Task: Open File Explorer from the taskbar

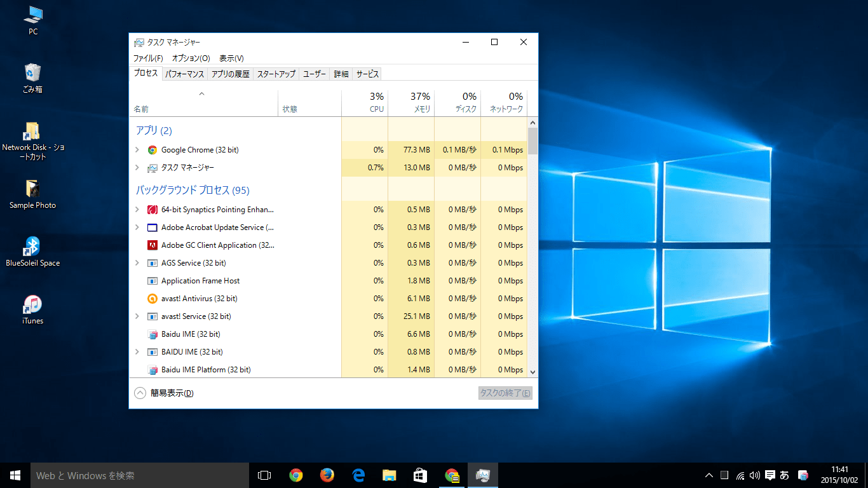Action: [389, 475]
